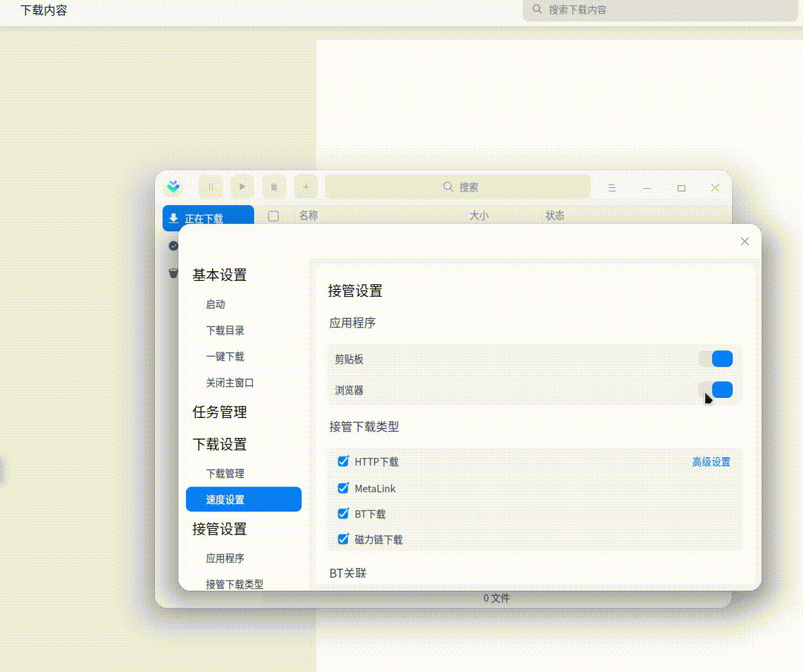Toggle the 剪贴板 takeover switch
This screenshot has height=672, width=803.
716,359
